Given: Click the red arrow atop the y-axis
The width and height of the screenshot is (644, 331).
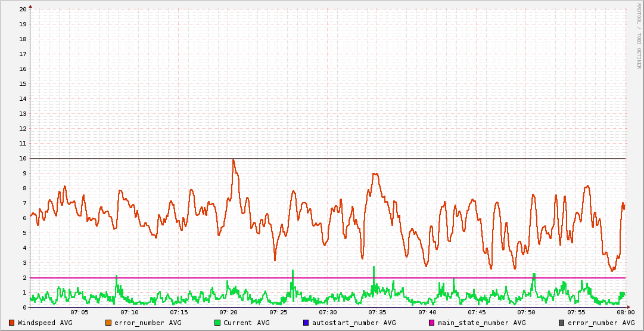Looking at the screenshot, I should click(30, 6).
